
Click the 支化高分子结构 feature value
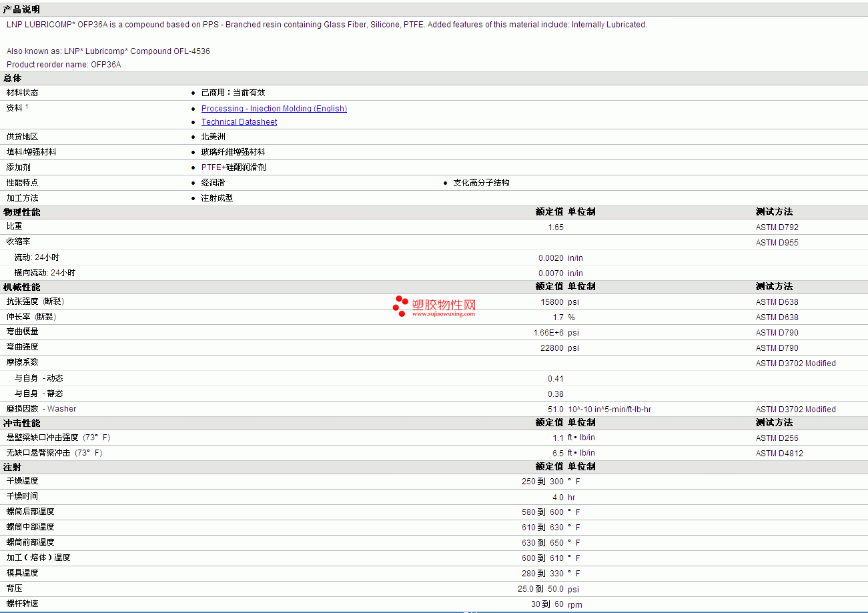point(482,183)
